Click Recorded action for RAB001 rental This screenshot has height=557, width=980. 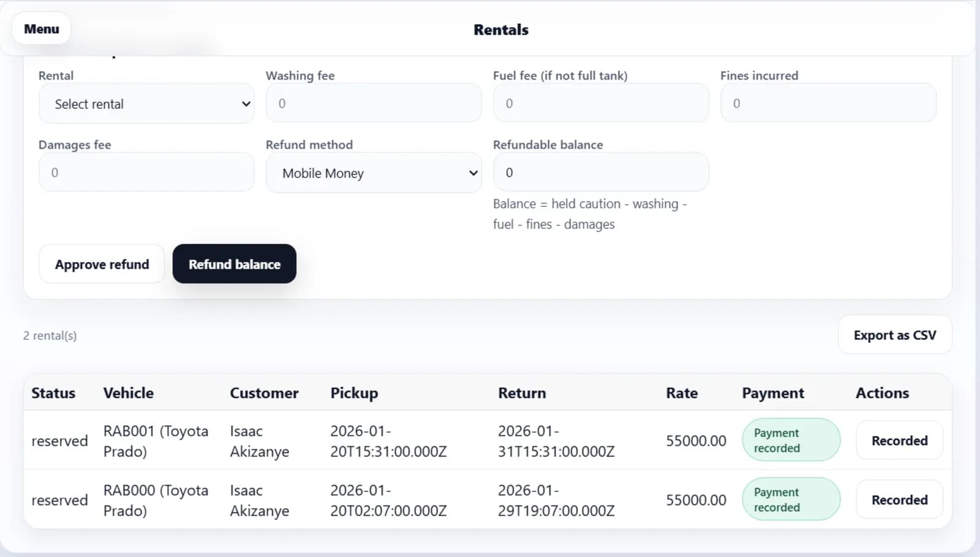click(899, 441)
